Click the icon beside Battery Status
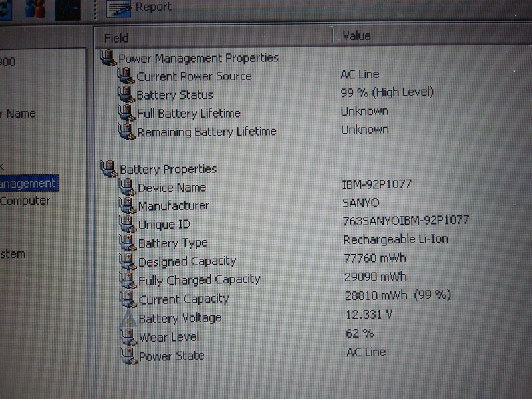The image size is (532, 399). pos(126,95)
